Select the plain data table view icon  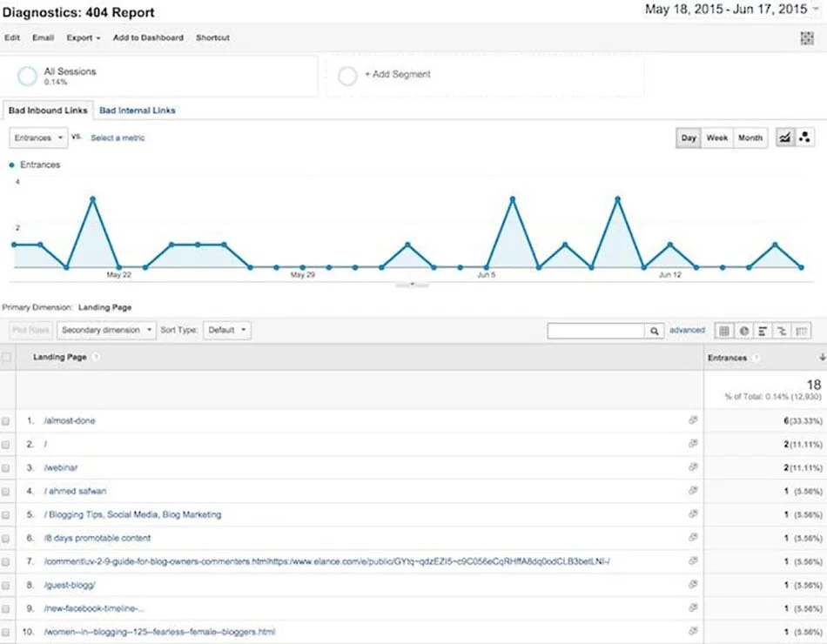[x=724, y=330]
